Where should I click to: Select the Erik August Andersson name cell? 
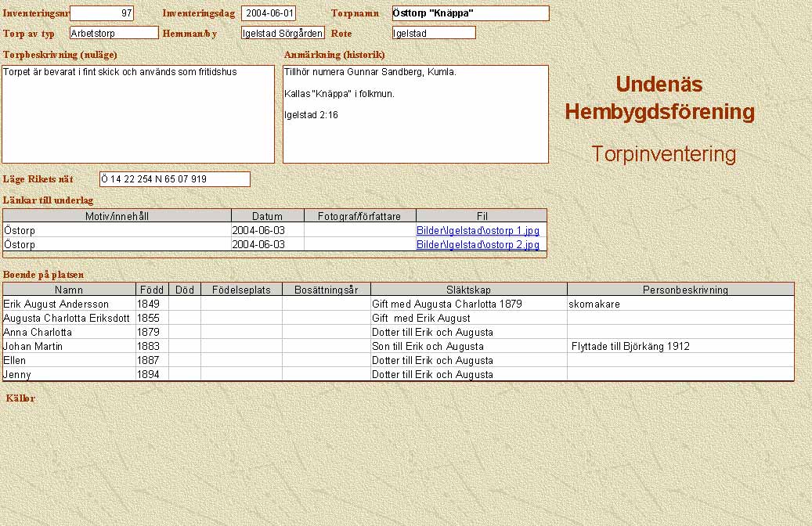point(69,304)
